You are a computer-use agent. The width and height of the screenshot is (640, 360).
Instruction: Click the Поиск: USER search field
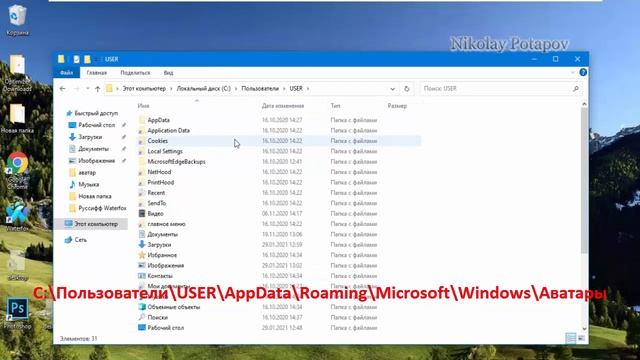tap(500, 89)
